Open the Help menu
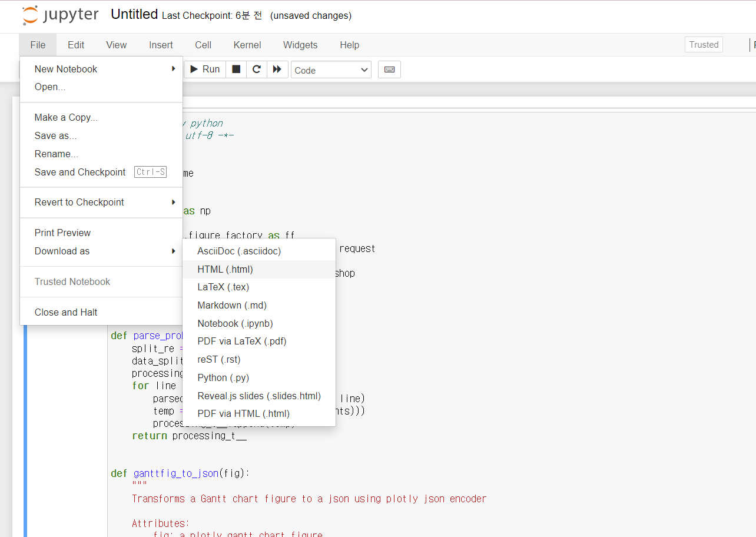The height and width of the screenshot is (537, 756). coord(349,45)
